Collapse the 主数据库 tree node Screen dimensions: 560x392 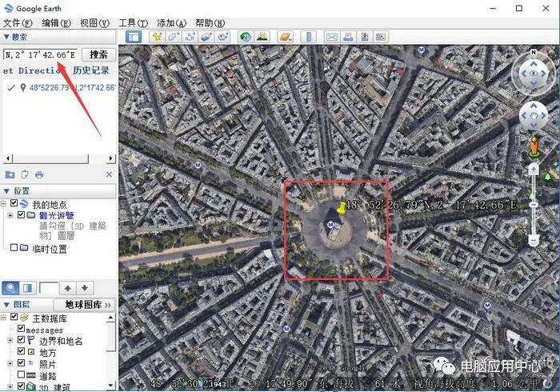tap(3, 318)
